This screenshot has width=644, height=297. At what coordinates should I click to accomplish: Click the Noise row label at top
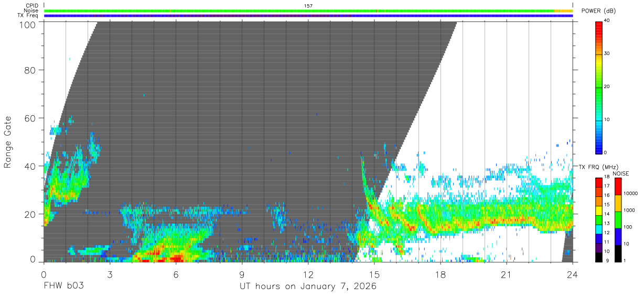pyautogui.click(x=31, y=10)
